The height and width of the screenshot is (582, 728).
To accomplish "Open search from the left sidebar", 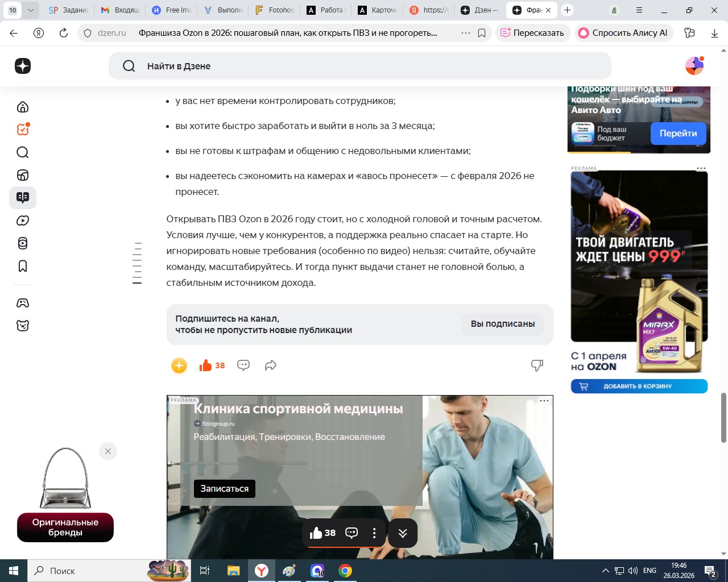I will click(23, 152).
